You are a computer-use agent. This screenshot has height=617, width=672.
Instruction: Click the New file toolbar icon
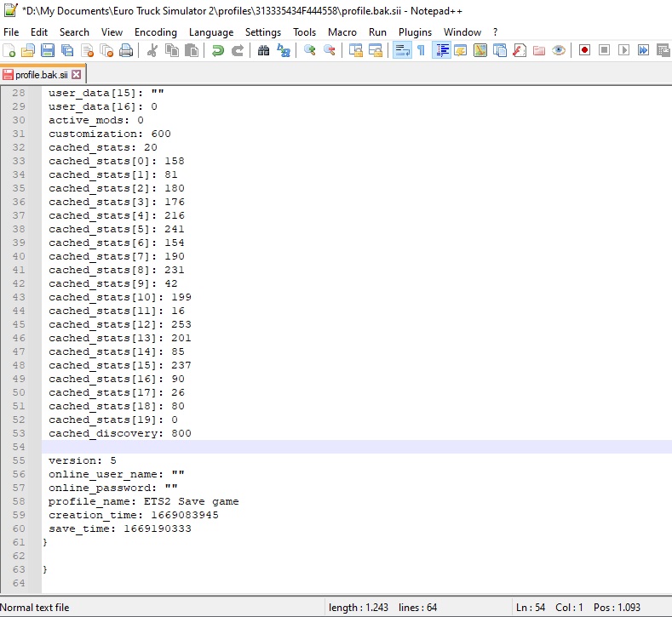9,50
